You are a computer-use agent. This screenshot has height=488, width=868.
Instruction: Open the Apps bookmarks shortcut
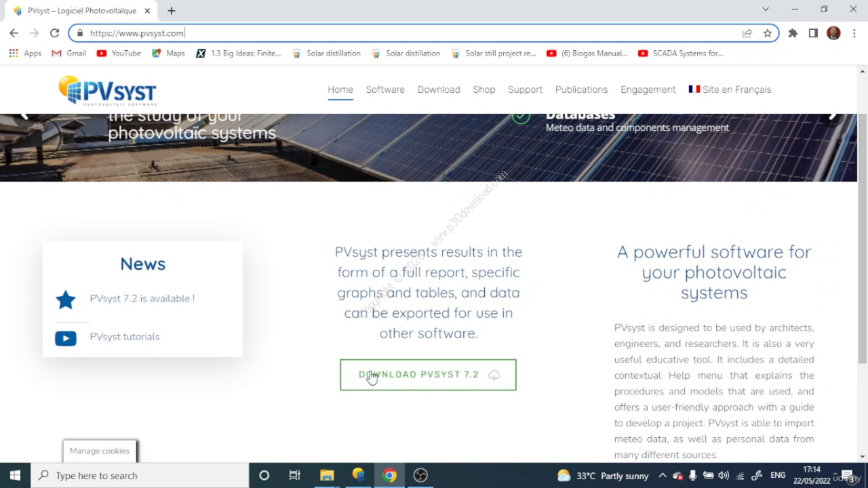click(x=25, y=54)
